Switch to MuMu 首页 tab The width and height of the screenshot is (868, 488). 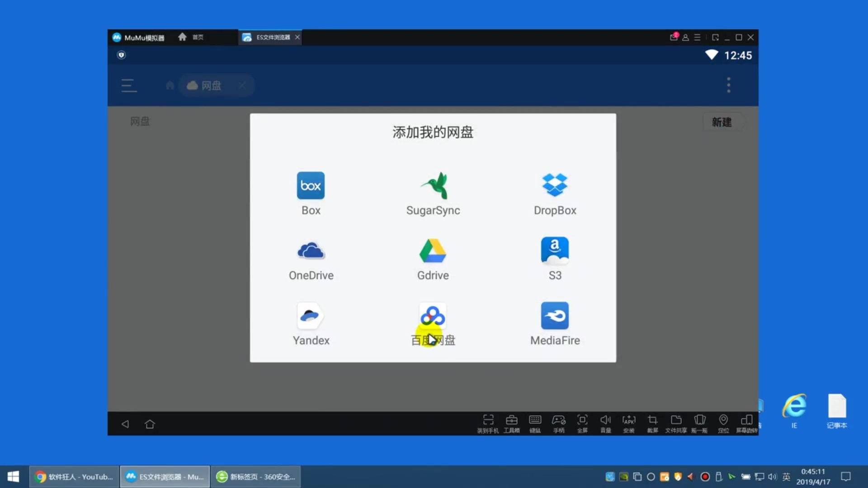(191, 37)
